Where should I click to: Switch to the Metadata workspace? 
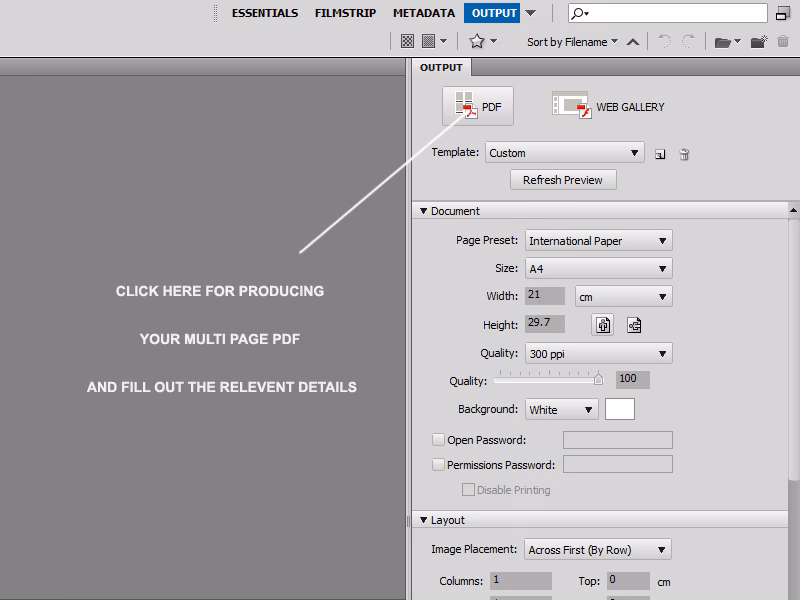pyautogui.click(x=424, y=13)
